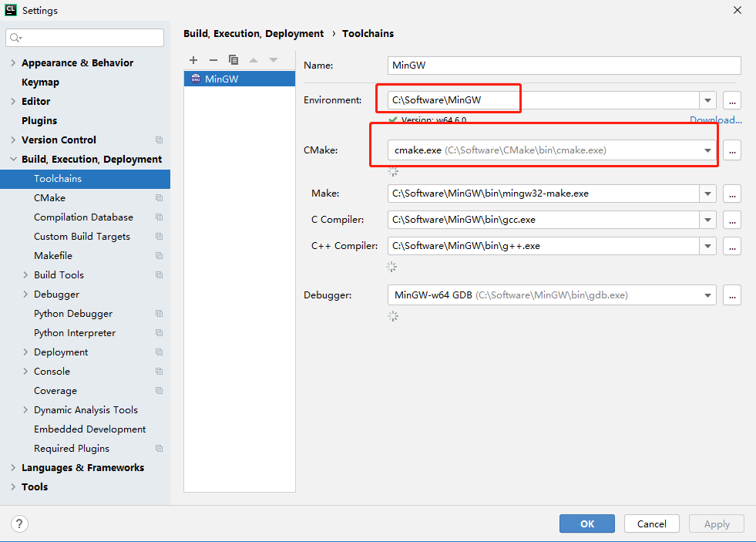Click the project-level icon beside Python Interpreter

159,333
